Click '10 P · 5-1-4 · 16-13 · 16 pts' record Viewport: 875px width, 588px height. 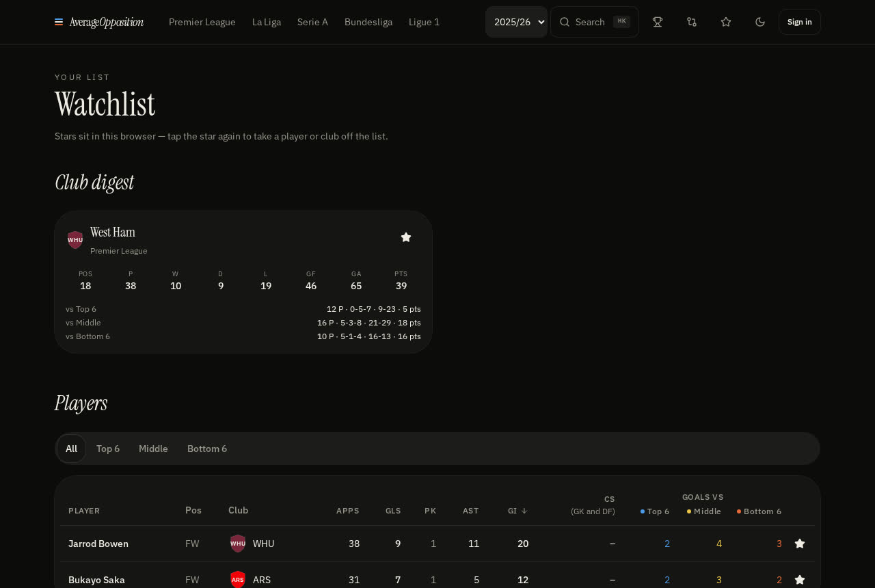point(369,336)
